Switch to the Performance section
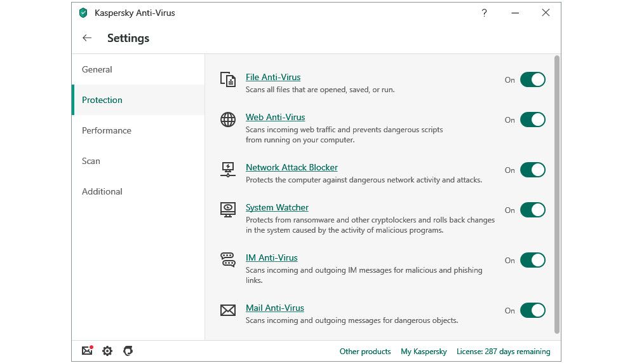 (107, 130)
